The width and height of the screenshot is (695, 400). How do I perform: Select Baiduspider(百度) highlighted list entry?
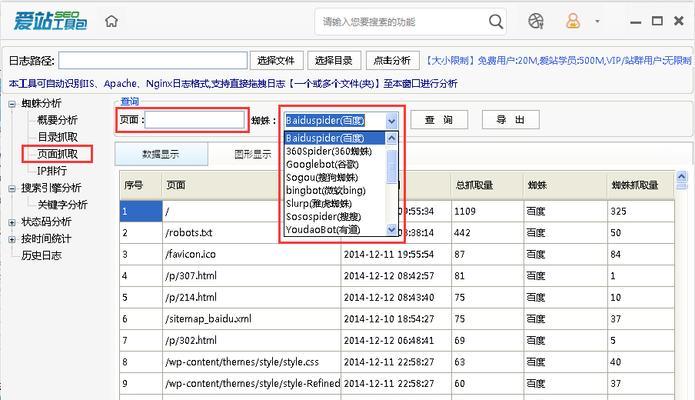point(334,138)
